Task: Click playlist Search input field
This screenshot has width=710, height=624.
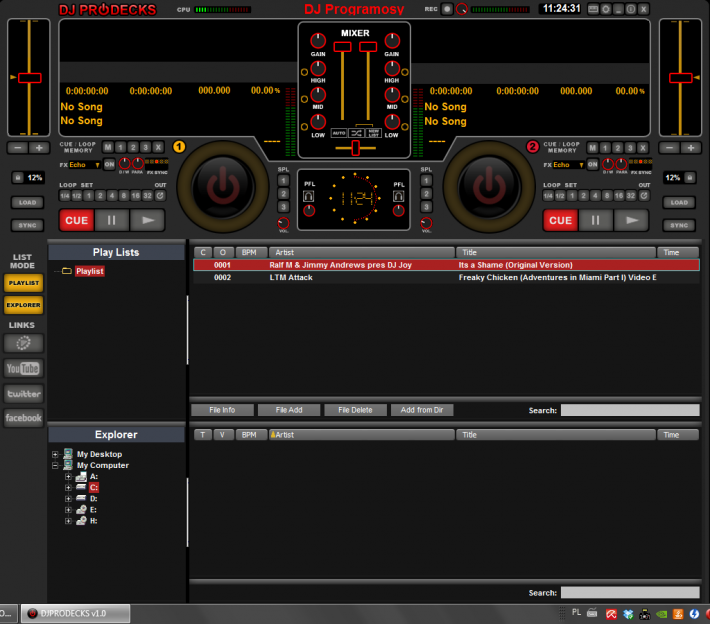Action: [x=630, y=410]
